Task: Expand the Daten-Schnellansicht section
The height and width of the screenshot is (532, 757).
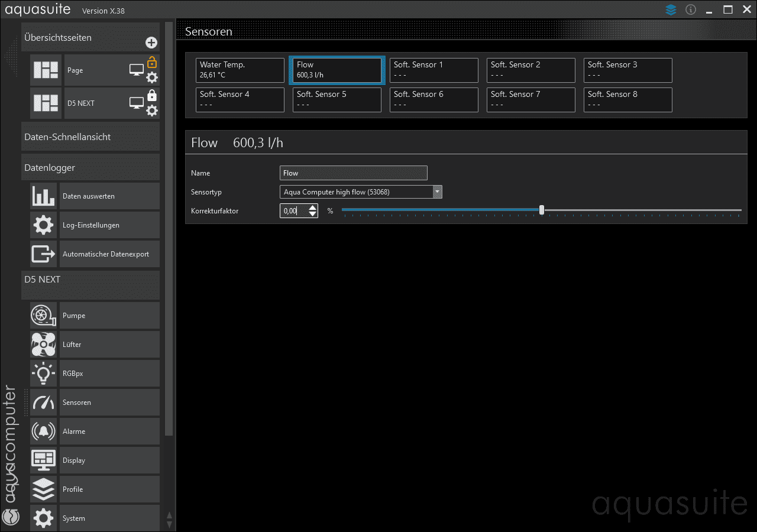Action: [90, 137]
